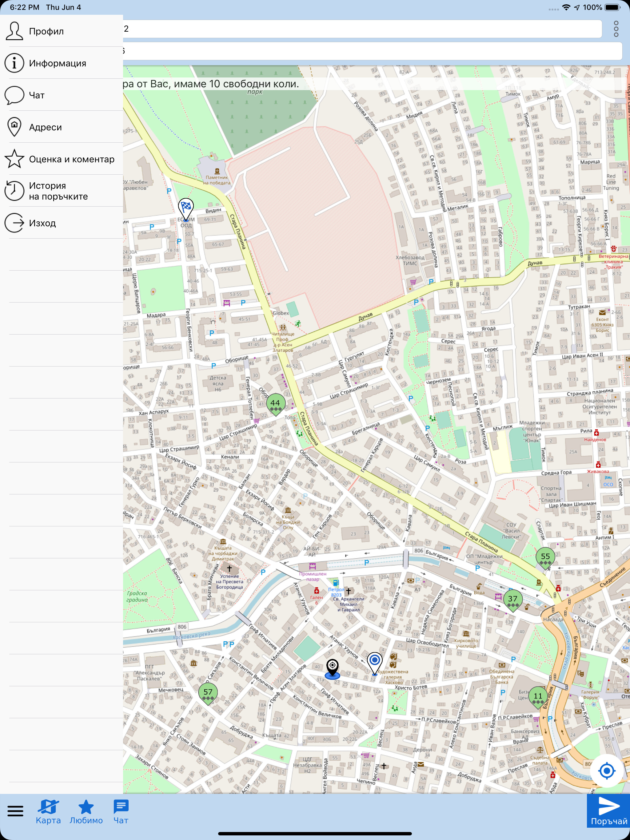Open the Профил menu item

[x=62, y=31]
